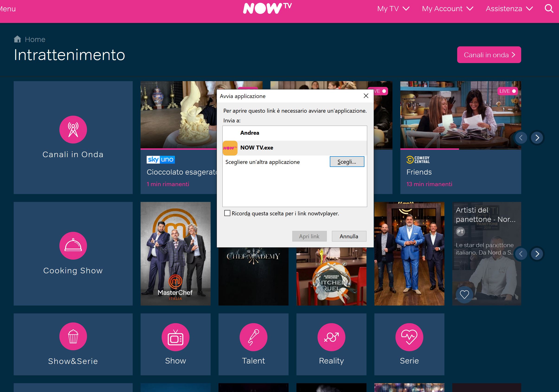Open the MasterChef Italia poster
The width and height of the screenshot is (559, 392).
(x=175, y=254)
